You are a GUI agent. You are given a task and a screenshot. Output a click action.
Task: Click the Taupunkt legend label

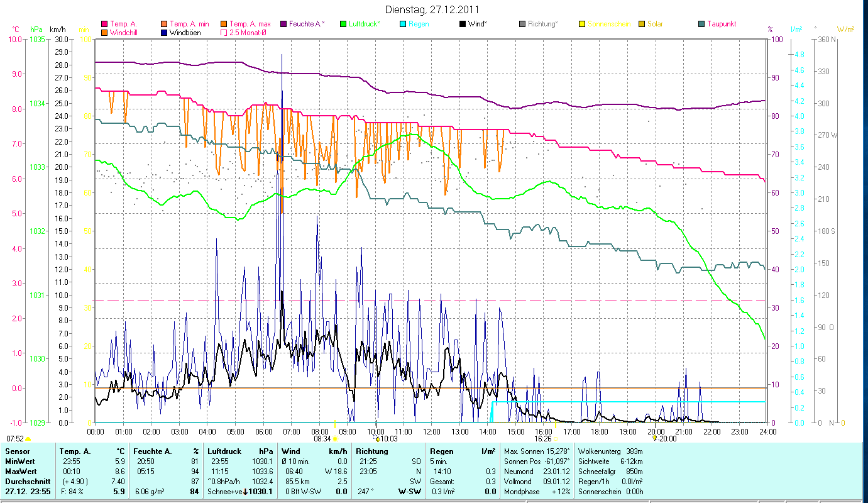721,24
